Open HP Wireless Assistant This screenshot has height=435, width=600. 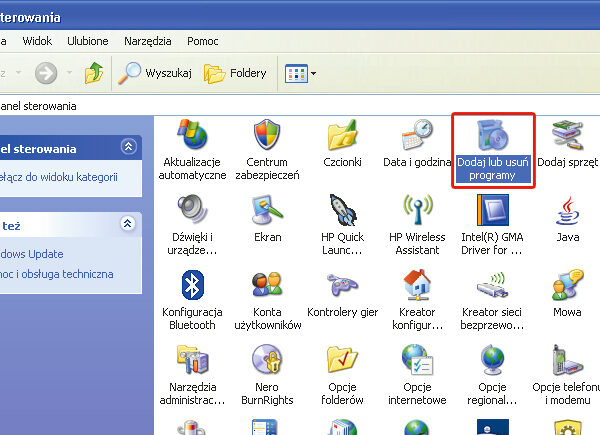416,213
